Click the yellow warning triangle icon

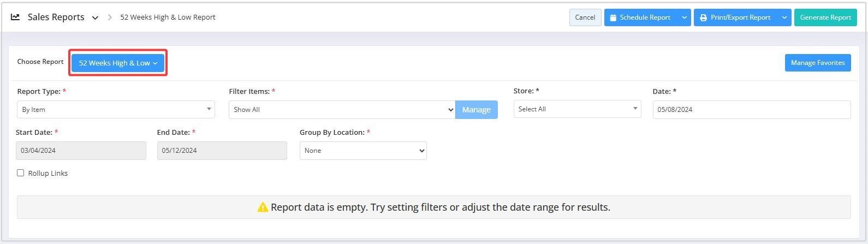click(x=263, y=207)
